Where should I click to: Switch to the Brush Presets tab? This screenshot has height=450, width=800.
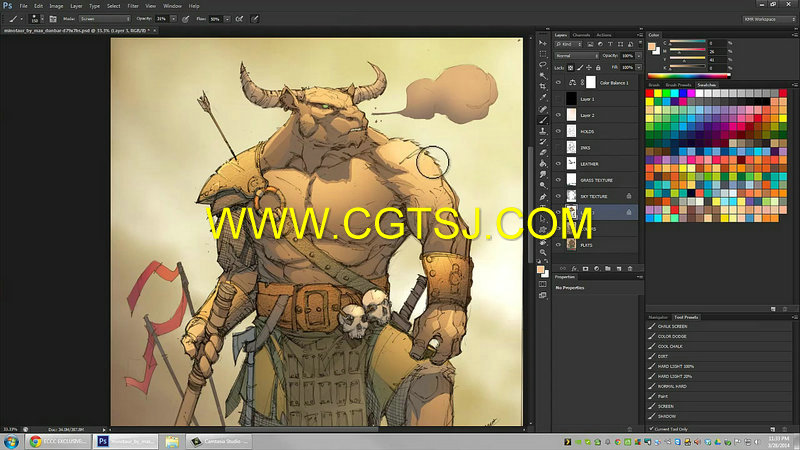coord(678,85)
